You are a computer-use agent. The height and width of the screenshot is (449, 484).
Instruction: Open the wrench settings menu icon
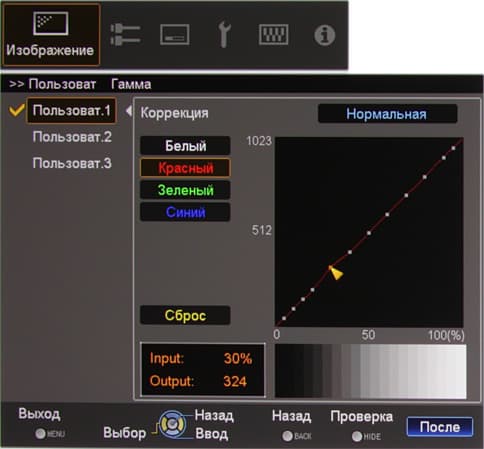pyautogui.click(x=224, y=34)
